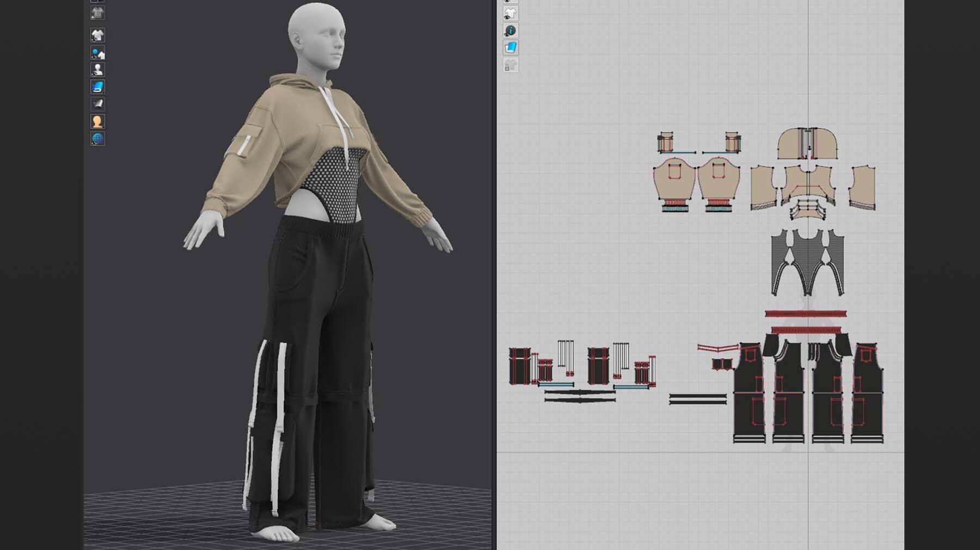Click the locked t-shirt icon in 2D window
Screen dimensions: 980x550
[x=511, y=65]
